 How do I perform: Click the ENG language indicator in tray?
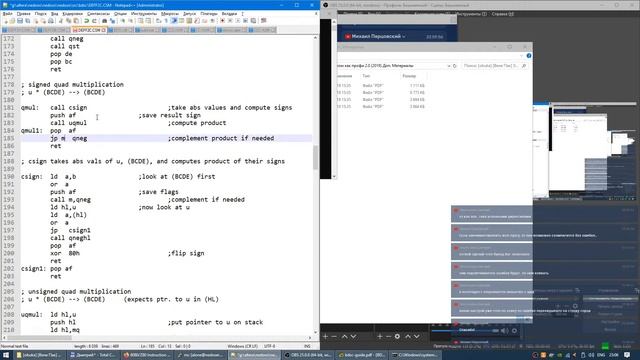[601, 355]
